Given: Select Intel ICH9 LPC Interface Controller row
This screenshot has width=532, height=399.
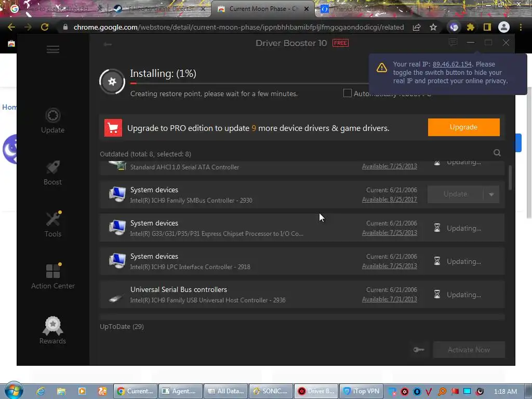Looking at the screenshot, I should click(302, 261).
